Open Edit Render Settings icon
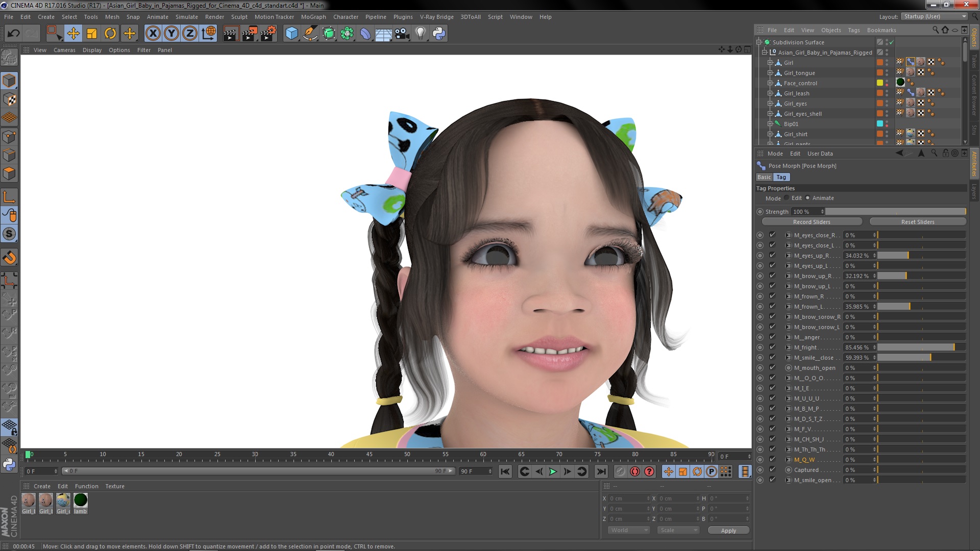 [x=268, y=34]
